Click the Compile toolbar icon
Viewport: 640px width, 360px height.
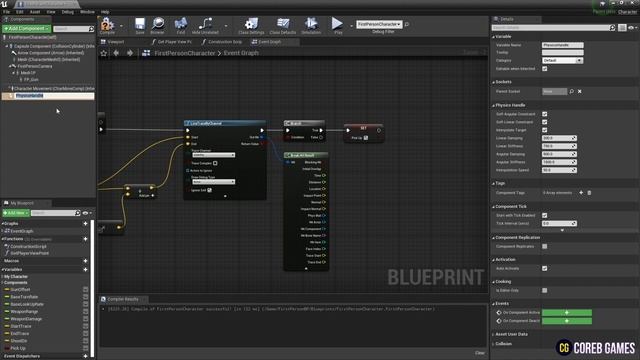[x=107, y=25]
